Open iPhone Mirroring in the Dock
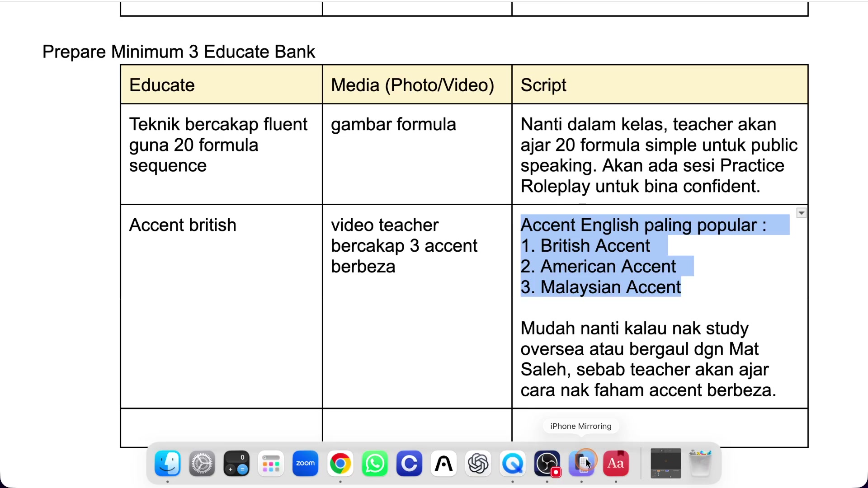Screen dimensions: 868x488 pos(581,463)
